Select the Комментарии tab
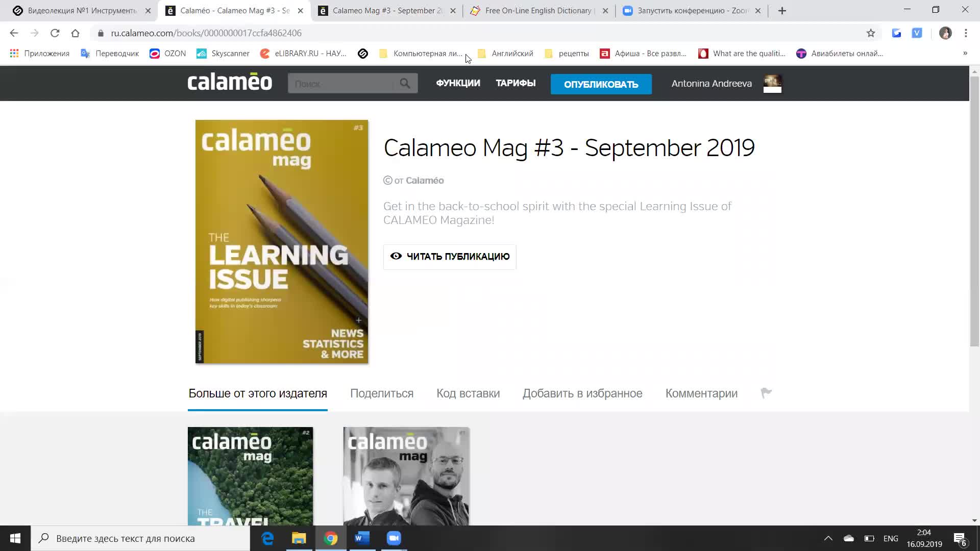The width and height of the screenshot is (980, 551). click(701, 393)
